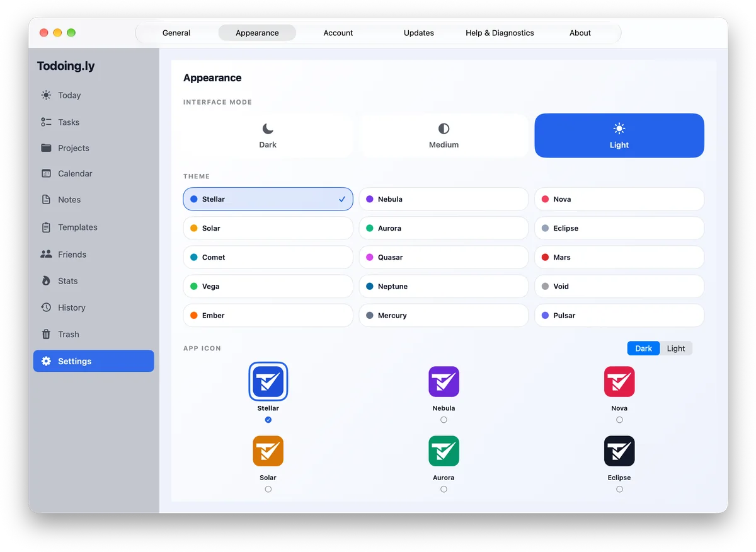
Task: Click the Stellar radio button under the app icon
Action: (268, 420)
